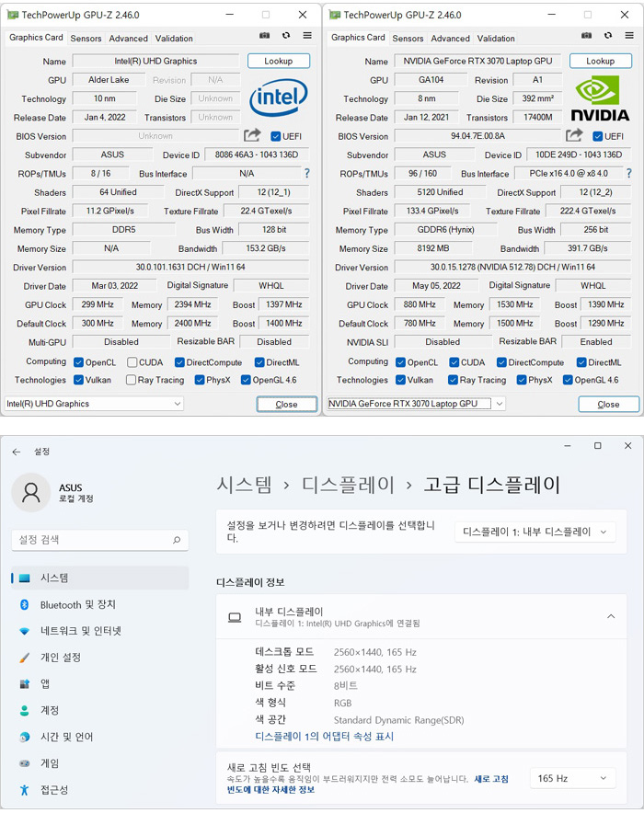
Task: Open 네트워크 및 인터넷 settings
Action: pyautogui.click(x=100, y=631)
